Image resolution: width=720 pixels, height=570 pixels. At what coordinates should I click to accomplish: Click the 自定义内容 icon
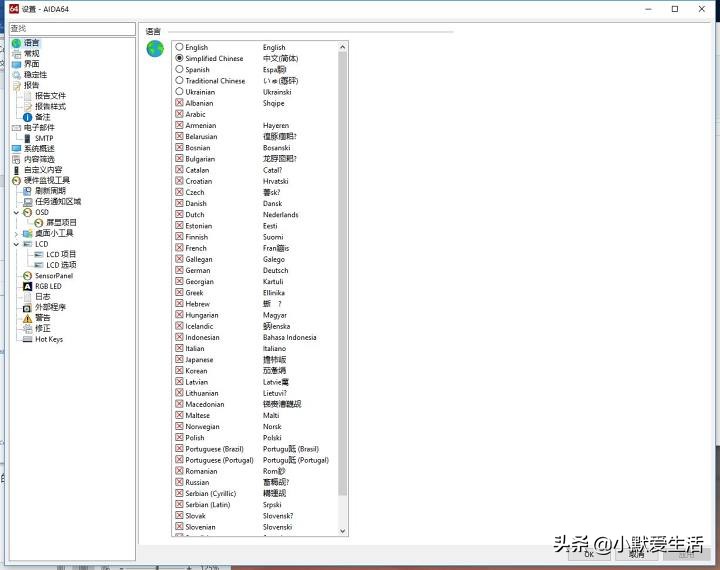[17, 170]
